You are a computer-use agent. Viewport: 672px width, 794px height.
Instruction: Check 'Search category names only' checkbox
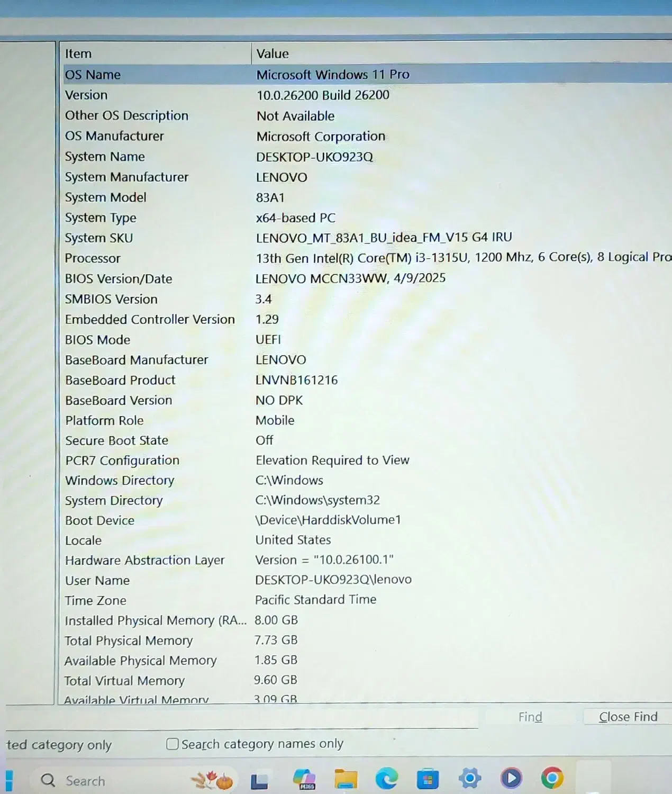172,744
